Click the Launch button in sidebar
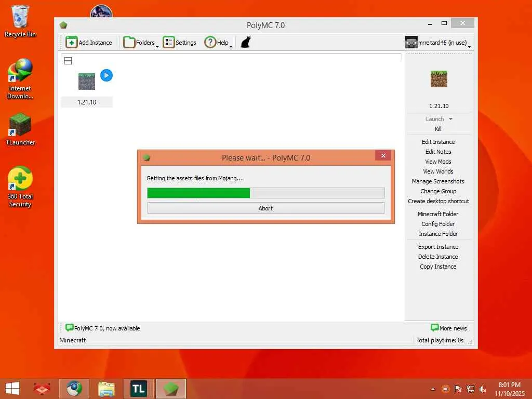The width and height of the screenshot is (532, 399). 435,119
